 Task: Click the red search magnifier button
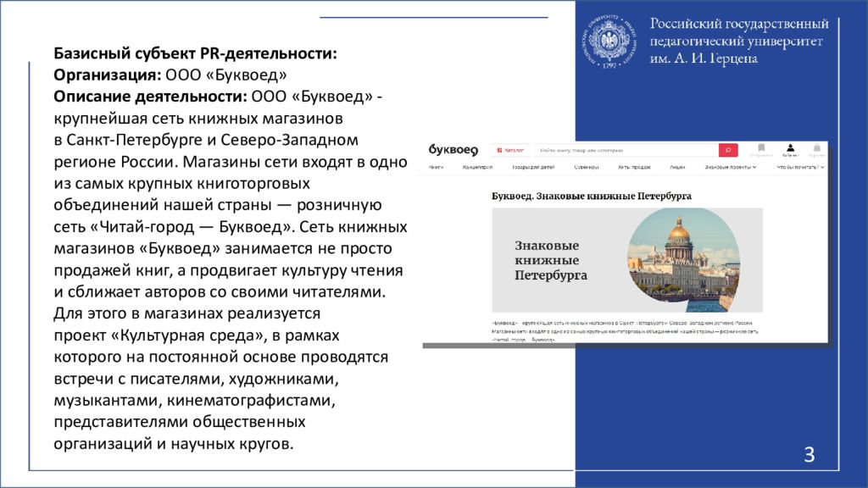[x=728, y=150]
